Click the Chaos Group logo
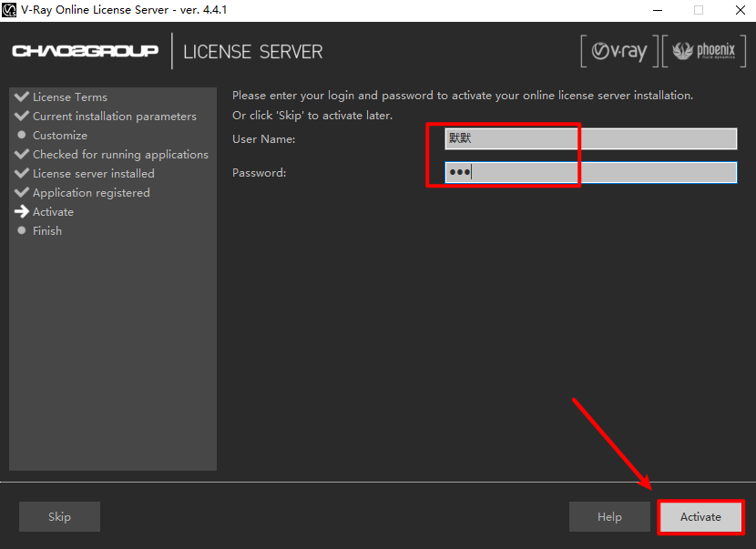Image resolution: width=756 pixels, height=549 pixels. point(85,51)
